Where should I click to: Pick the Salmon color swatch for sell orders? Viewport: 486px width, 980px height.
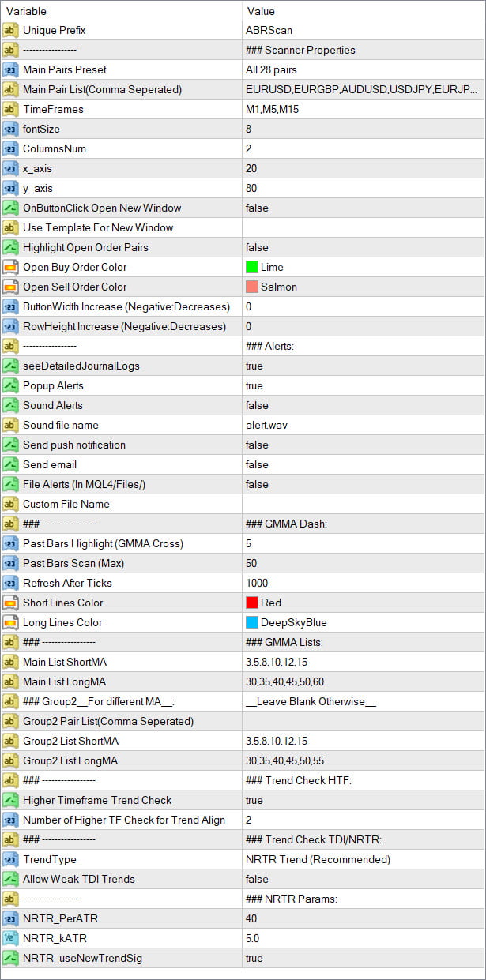(x=252, y=287)
